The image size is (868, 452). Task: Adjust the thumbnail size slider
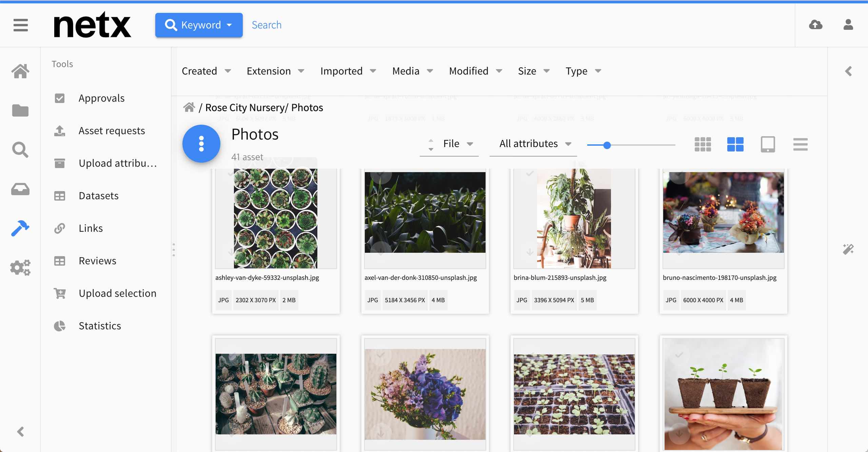click(x=607, y=145)
